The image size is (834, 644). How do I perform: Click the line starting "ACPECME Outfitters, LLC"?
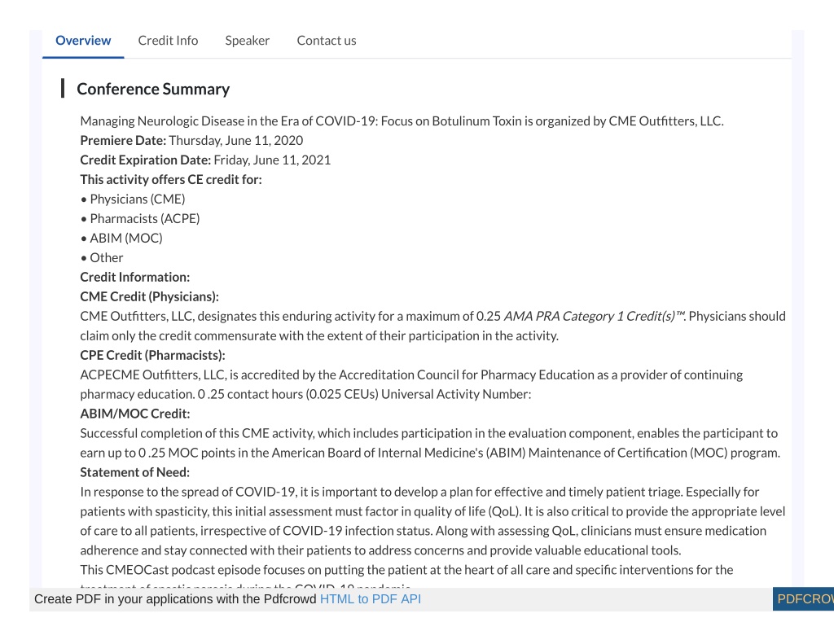click(411, 375)
